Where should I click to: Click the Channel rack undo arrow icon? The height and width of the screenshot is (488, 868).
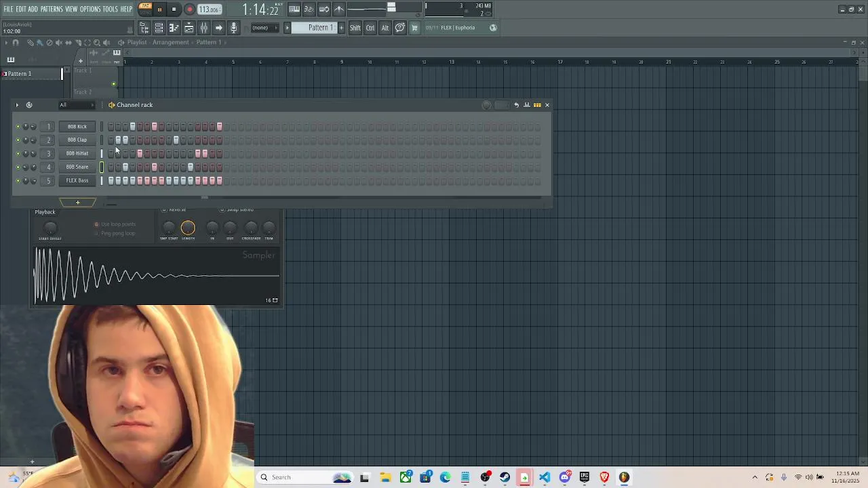point(517,105)
